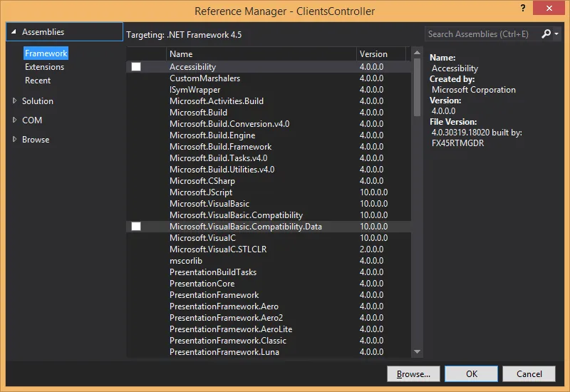Select the Microsoft.VisualC.STLCLR row

[x=269, y=249]
